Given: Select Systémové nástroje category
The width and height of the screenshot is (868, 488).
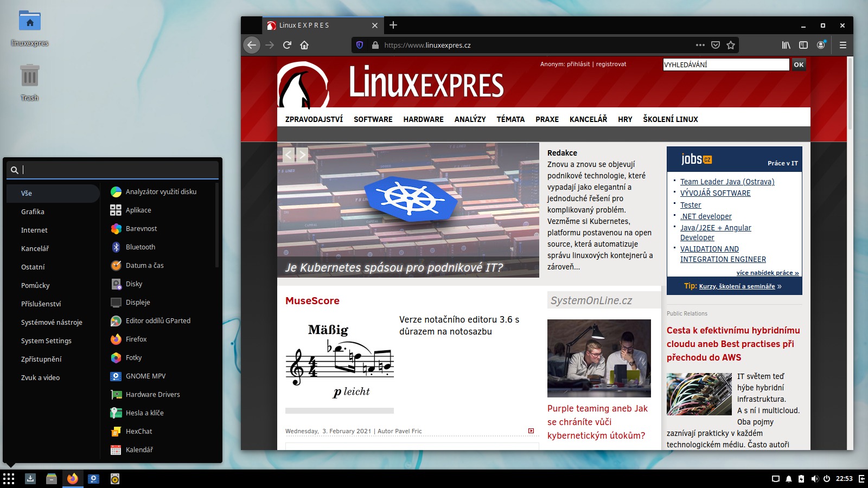Looking at the screenshot, I should click(x=53, y=323).
